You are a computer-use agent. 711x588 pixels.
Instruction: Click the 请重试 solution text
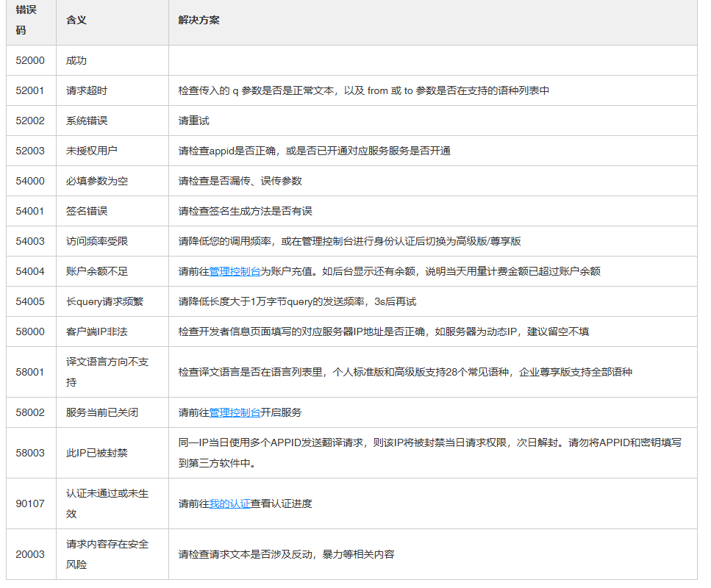193,121
